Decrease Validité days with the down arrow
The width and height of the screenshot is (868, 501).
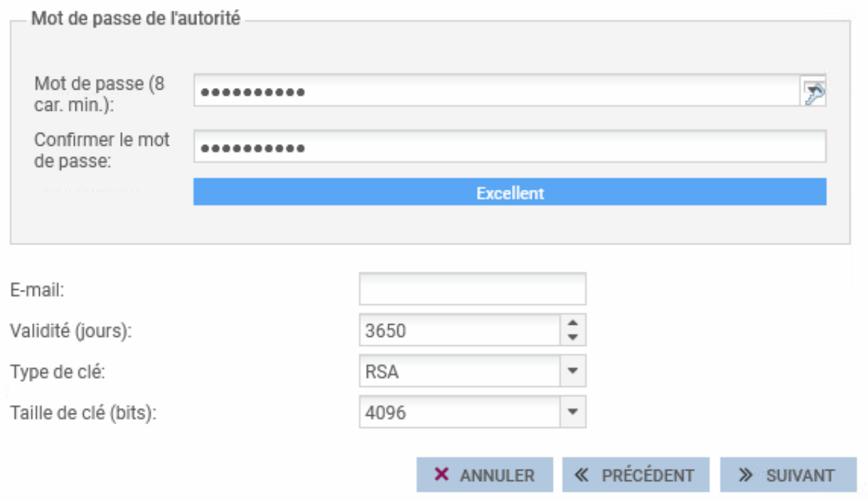pos(574,337)
